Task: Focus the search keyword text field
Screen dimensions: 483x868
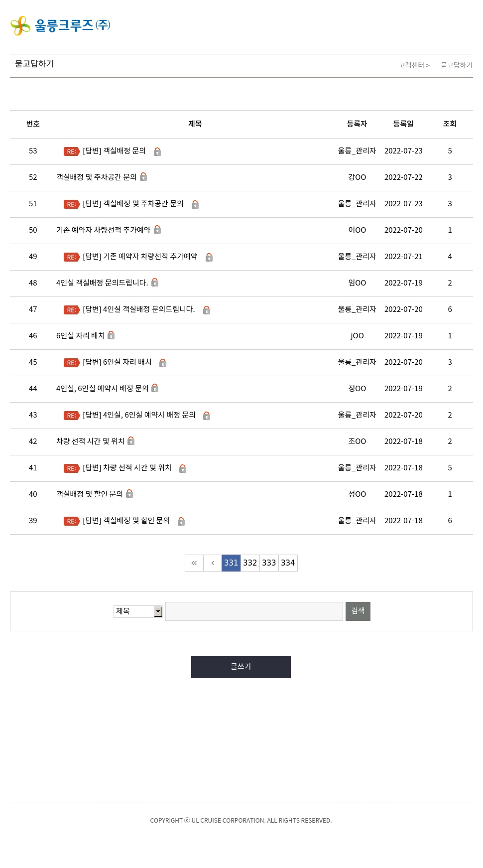Action: [254, 611]
